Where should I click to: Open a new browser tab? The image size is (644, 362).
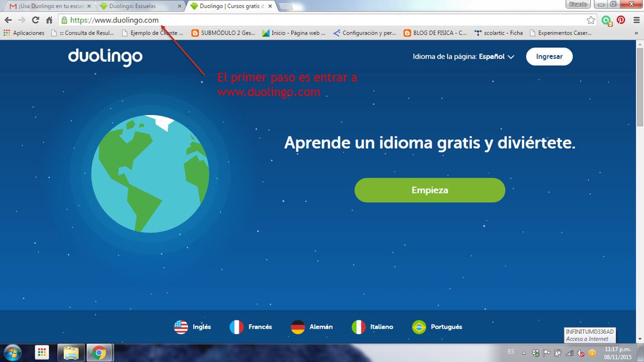tap(285, 6)
